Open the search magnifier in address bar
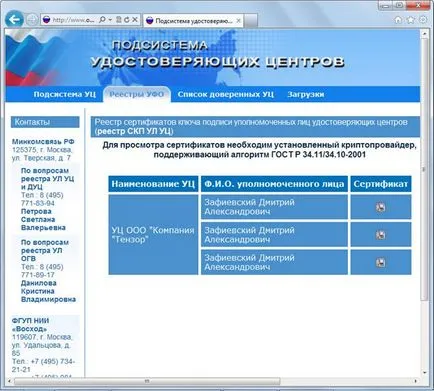Screen dimensions: 434x391 click(103, 20)
